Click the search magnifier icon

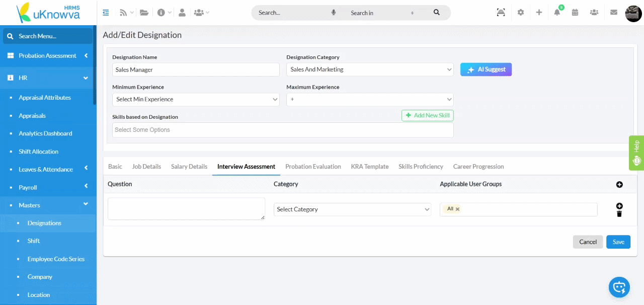[x=437, y=13]
